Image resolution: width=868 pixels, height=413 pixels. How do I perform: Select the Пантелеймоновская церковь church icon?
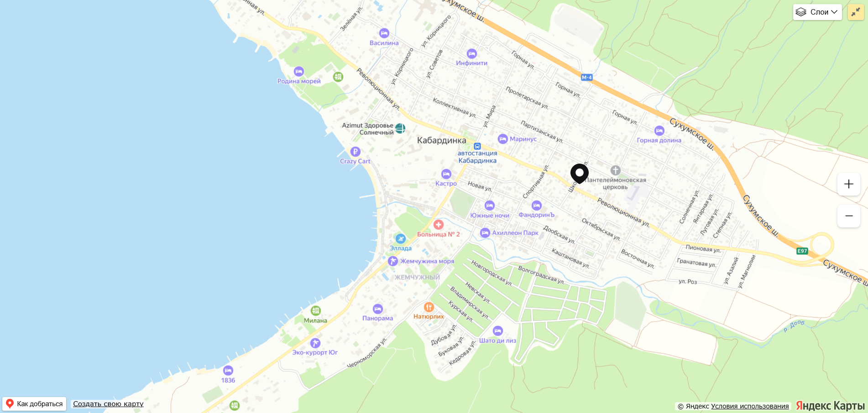coord(616,170)
